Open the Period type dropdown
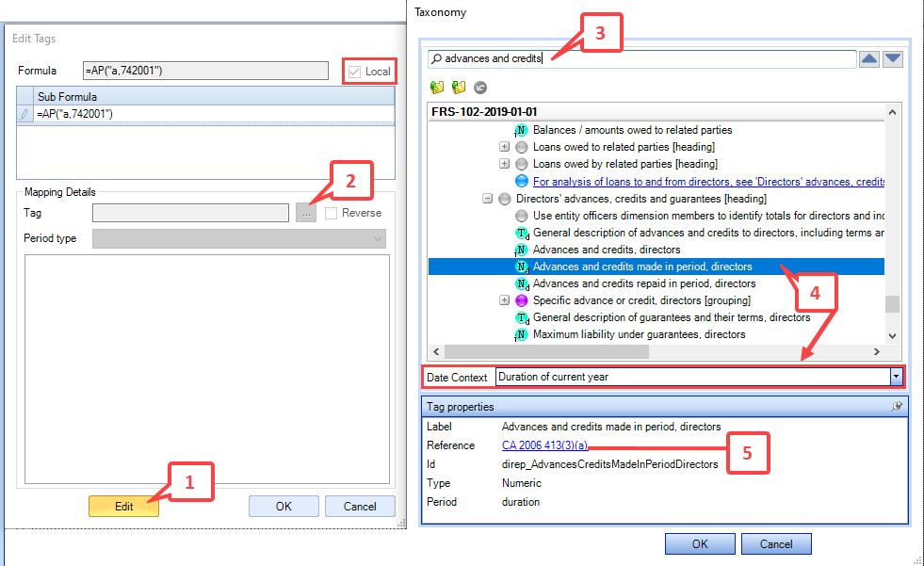This screenshot has width=924, height=566. 377,238
